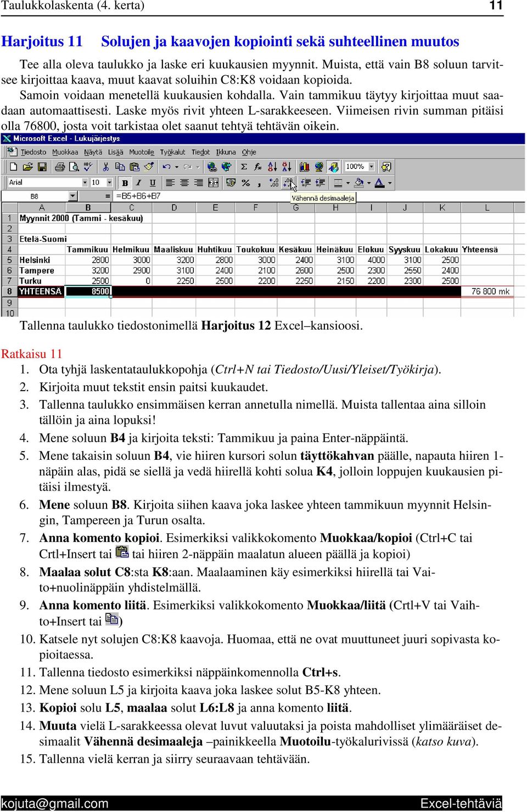Open the Työkalut menu
Viewport: 527px width, 812px height.
[173, 152]
